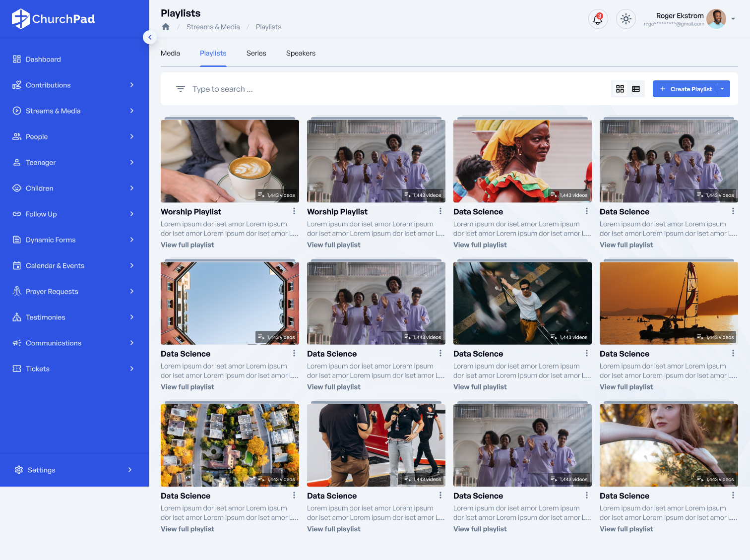This screenshot has height=560, width=750.
Task: Click the home breadcrumb icon
Action: click(166, 27)
